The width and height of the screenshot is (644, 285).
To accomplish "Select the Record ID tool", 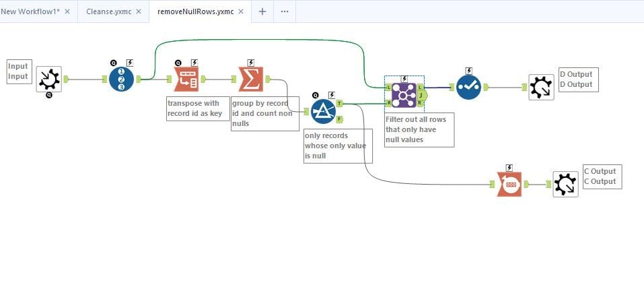I will (x=122, y=79).
